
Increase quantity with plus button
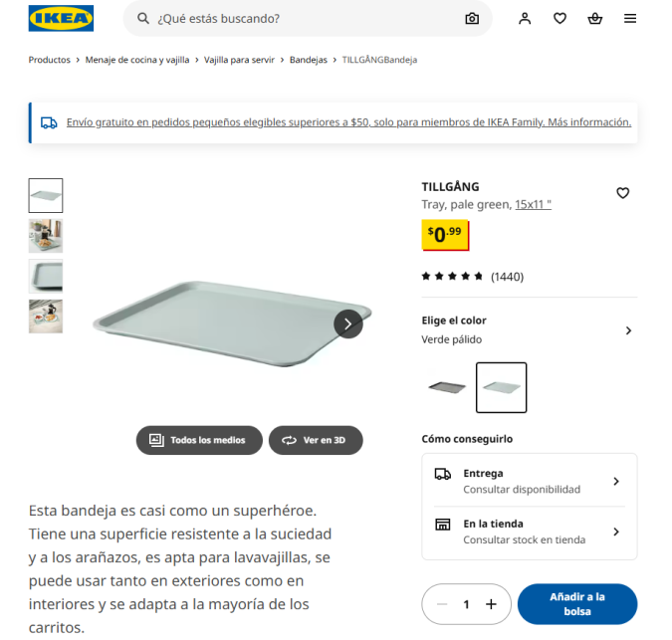pyautogui.click(x=491, y=604)
